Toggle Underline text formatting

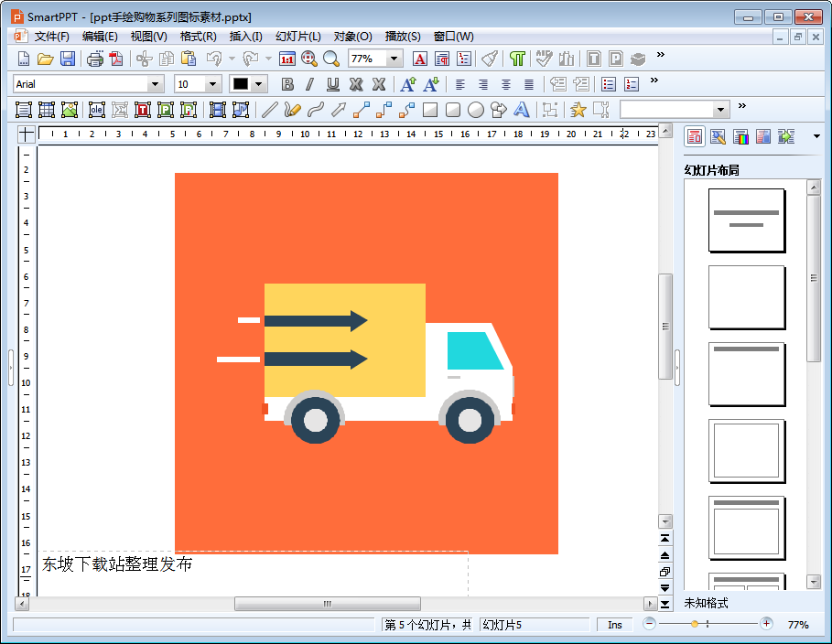tap(333, 84)
